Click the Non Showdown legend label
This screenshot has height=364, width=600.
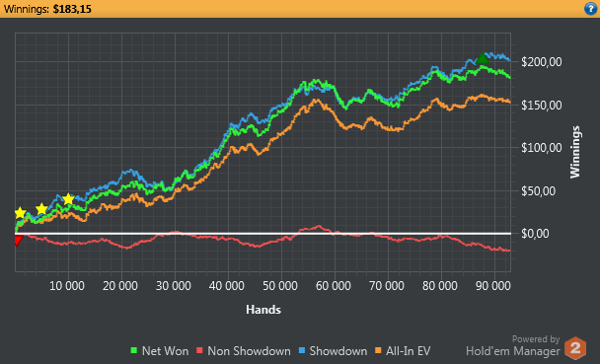pyautogui.click(x=249, y=350)
